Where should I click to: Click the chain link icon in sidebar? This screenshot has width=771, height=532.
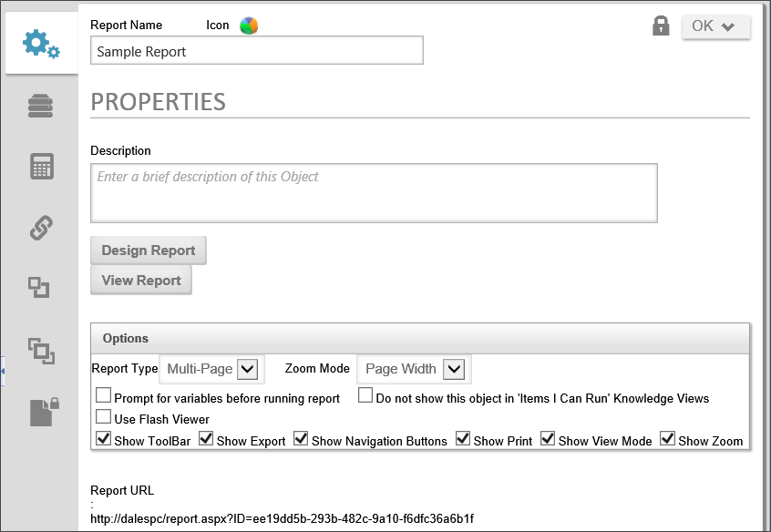tap(41, 228)
